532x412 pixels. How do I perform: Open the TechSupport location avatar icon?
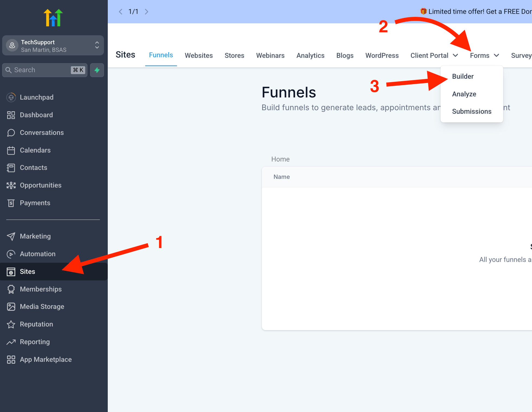(x=12, y=46)
